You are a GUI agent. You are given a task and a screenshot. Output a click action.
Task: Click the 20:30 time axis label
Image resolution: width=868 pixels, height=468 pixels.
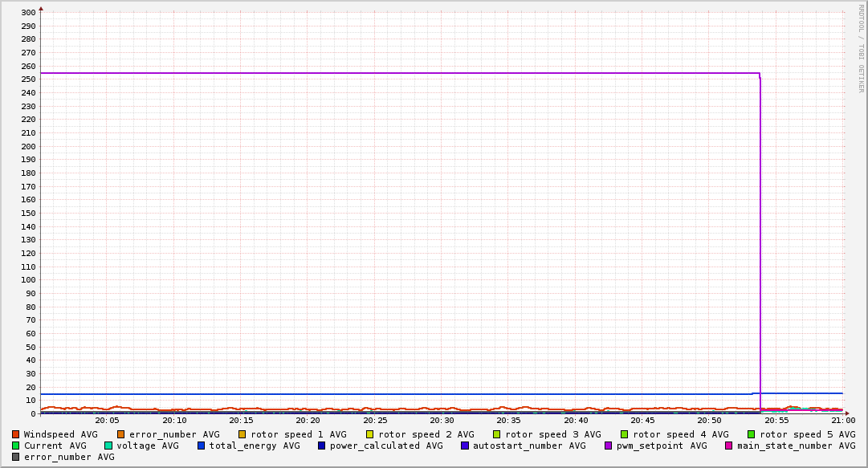(x=442, y=421)
